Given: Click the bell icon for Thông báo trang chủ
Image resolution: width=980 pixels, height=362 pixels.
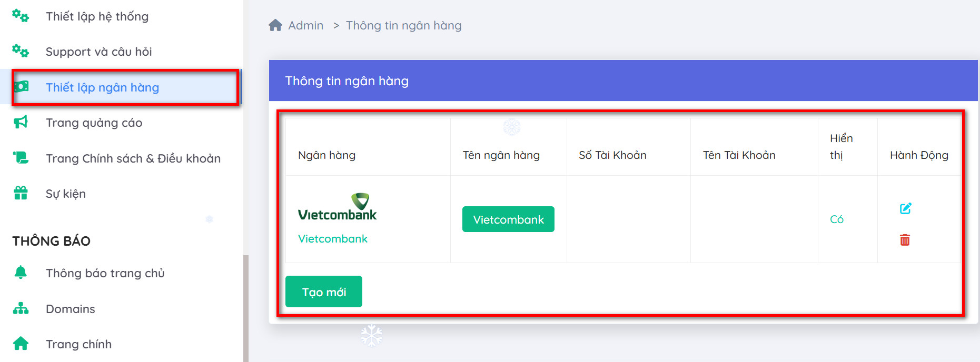Looking at the screenshot, I should click(x=21, y=273).
